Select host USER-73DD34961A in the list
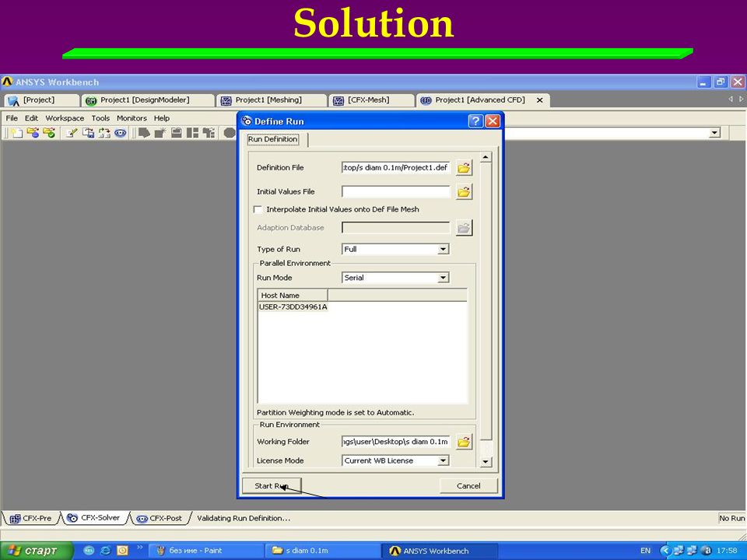 point(293,307)
